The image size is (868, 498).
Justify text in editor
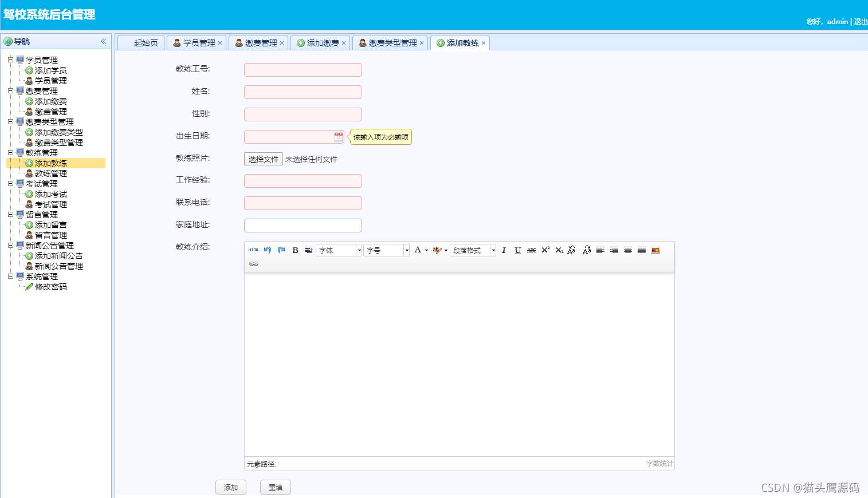point(642,250)
